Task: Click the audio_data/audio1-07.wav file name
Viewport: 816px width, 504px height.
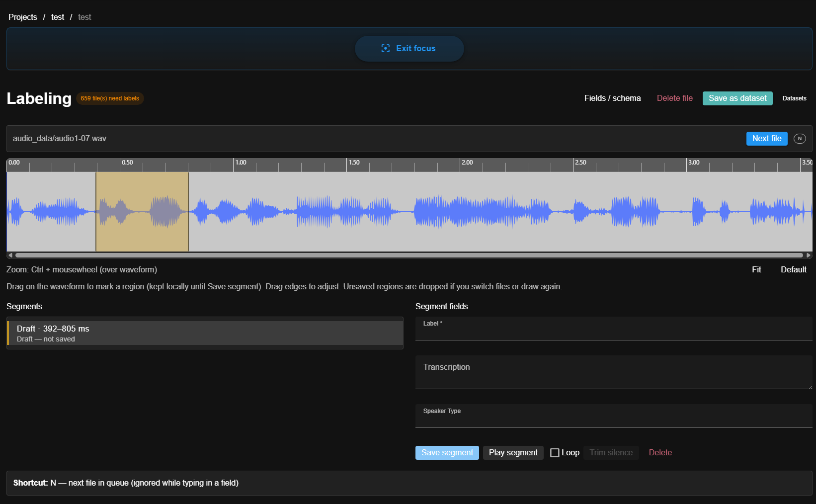Action: (60, 138)
